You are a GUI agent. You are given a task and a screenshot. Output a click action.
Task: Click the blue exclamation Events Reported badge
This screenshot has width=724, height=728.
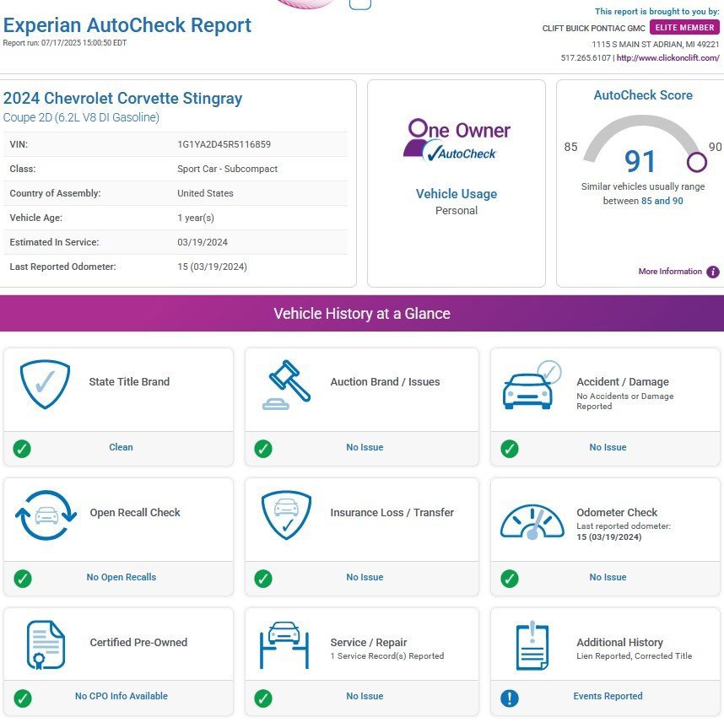click(x=510, y=698)
